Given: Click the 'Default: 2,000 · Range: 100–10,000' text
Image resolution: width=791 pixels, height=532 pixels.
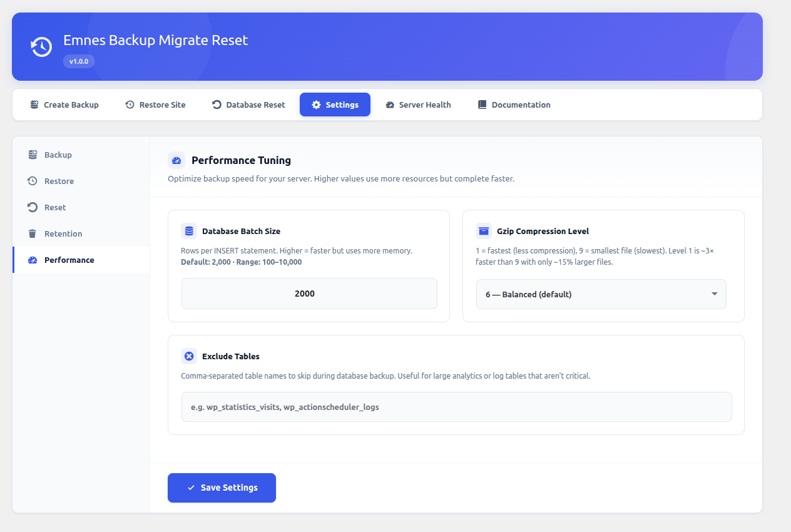Looking at the screenshot, I should click(x=242, y=262).
